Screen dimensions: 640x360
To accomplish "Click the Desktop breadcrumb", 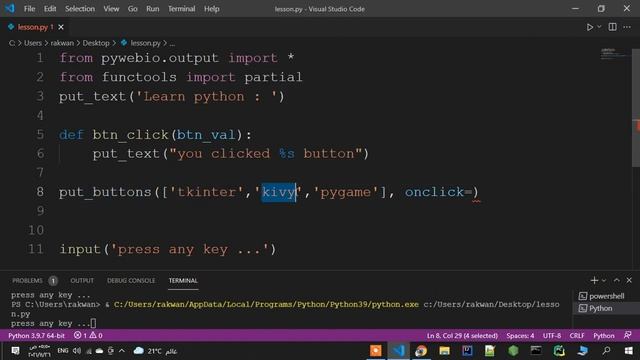I will 96,43.
